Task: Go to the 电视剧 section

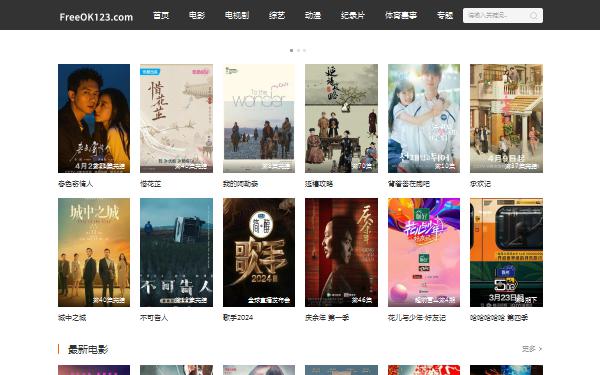Action: (237, 15)
